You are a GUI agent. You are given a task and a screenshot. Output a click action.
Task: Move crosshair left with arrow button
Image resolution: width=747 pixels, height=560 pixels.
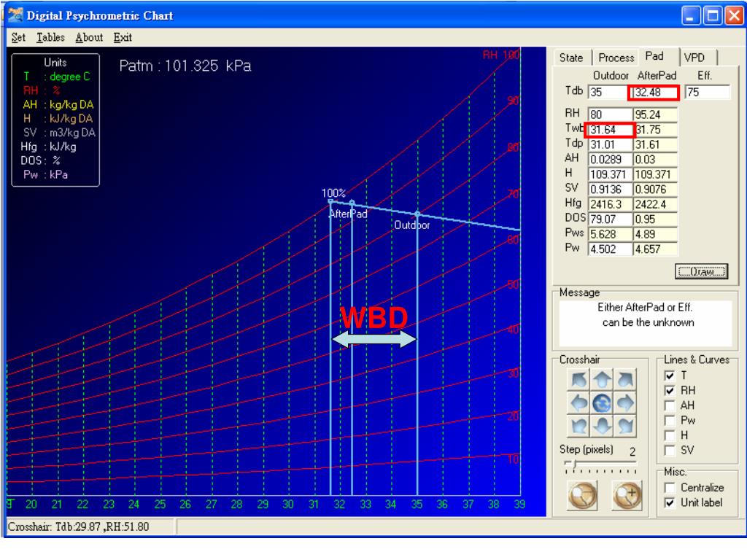(578, 403)
